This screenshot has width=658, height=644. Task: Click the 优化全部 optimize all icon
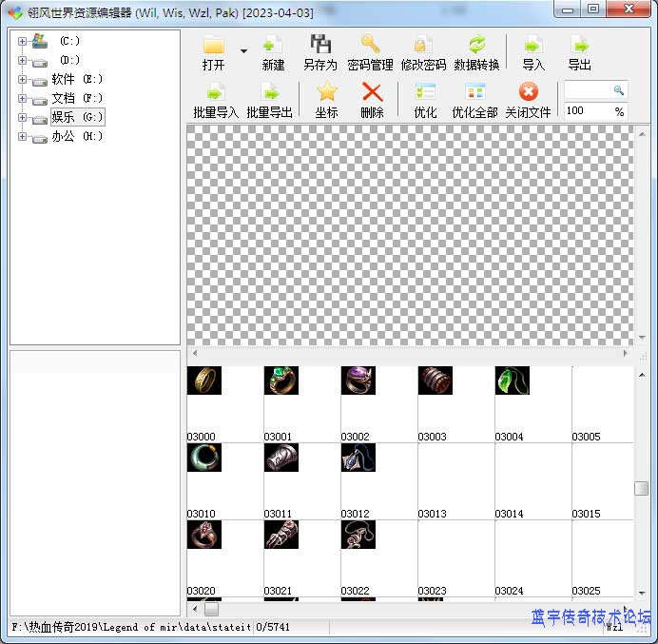tap(474, 92)
